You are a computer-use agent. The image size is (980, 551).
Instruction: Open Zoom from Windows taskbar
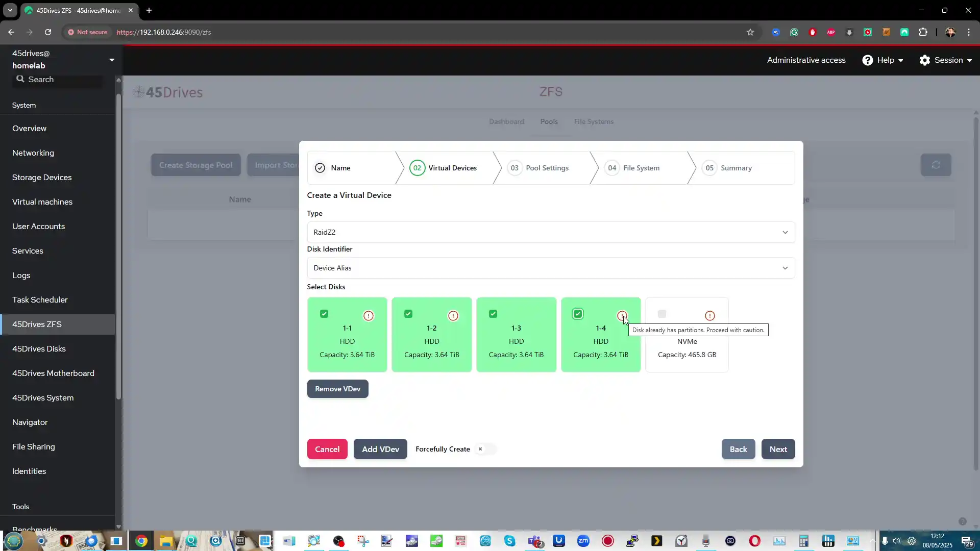(x=583, y=541)
